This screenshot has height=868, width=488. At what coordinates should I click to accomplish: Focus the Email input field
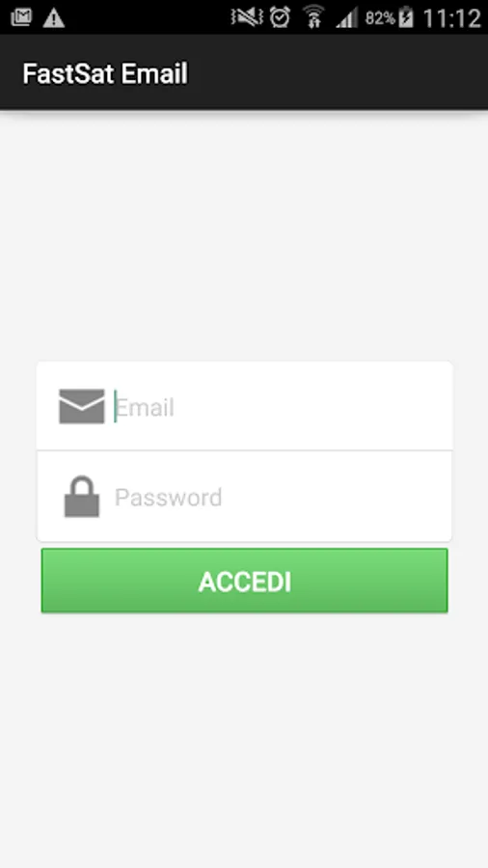point(245,406)
